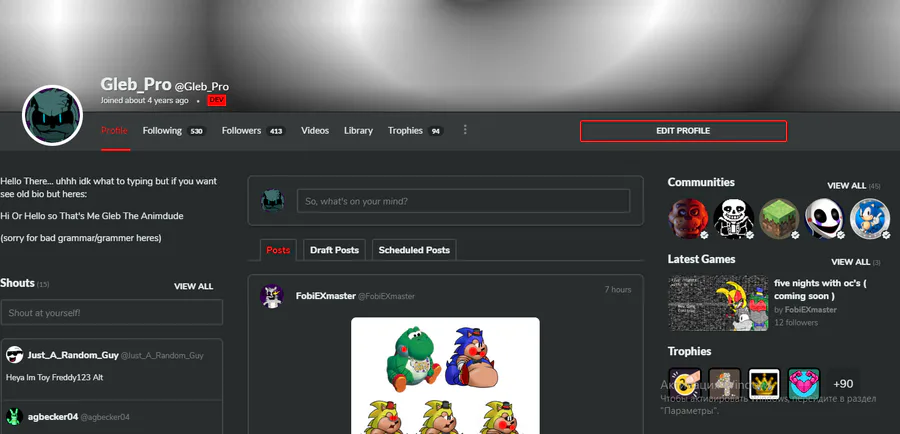Click the @agbecker04 handle
The width and height of the screenshot is (900, 434).
105,417
